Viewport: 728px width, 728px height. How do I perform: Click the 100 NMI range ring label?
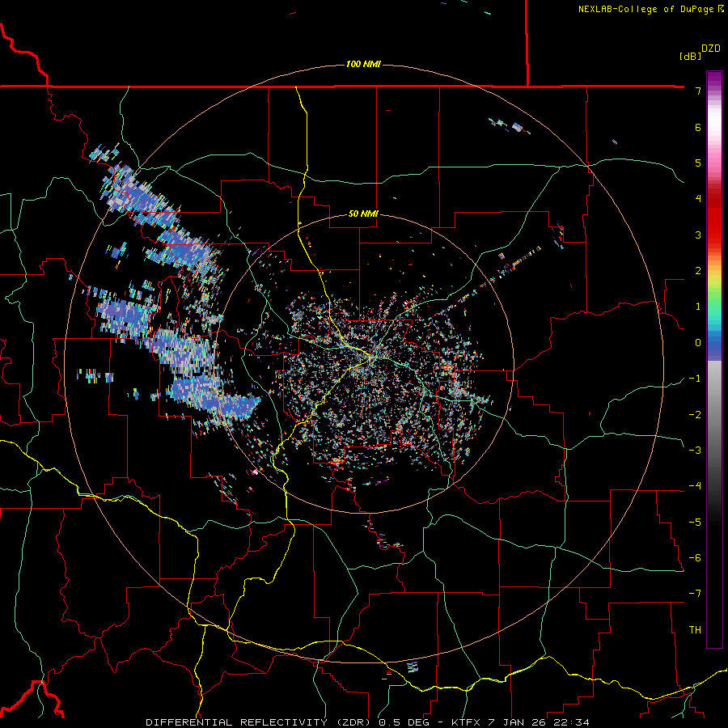point(363,64)
